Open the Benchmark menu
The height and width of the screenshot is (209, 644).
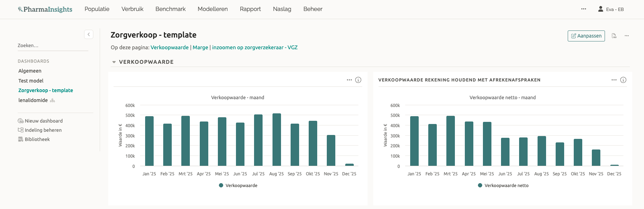170,9
